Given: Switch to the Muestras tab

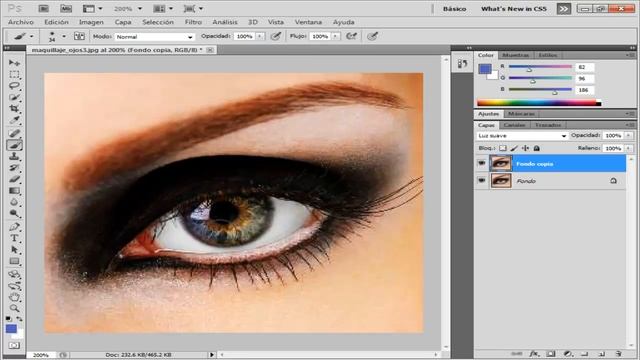Looking at the screenshot, I should (x=516, y=55).
